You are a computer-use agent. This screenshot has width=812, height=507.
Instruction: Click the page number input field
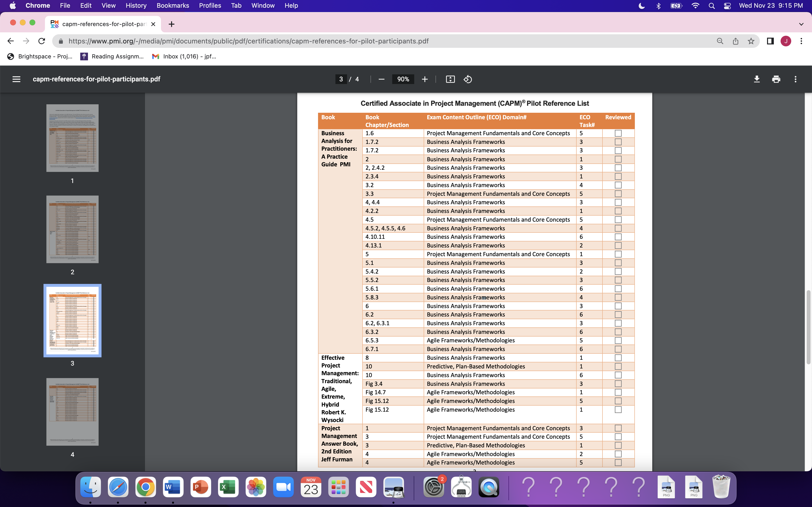(340, 79)
